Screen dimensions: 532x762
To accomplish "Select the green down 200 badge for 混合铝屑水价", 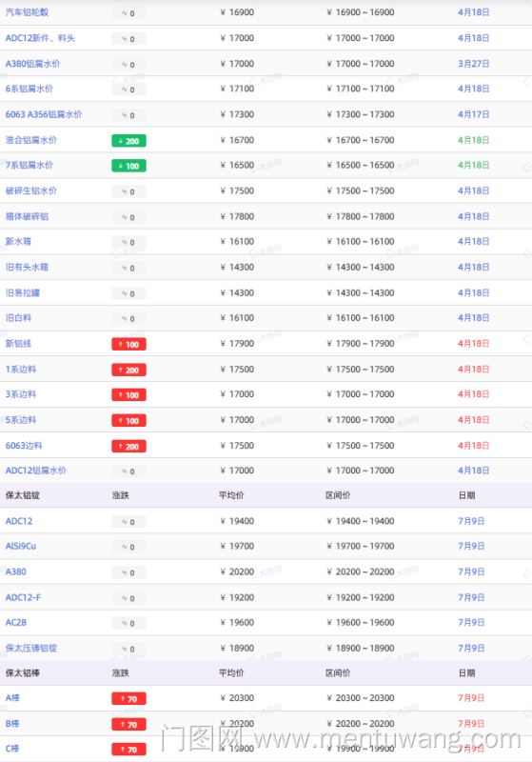I will tap(128, 141).
